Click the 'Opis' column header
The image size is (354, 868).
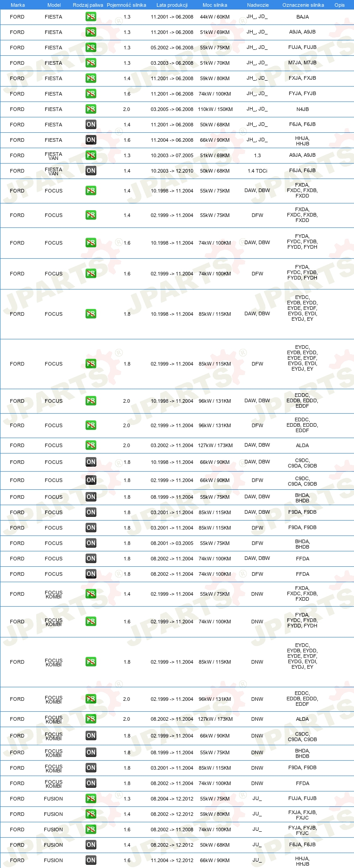coord(340,5)
